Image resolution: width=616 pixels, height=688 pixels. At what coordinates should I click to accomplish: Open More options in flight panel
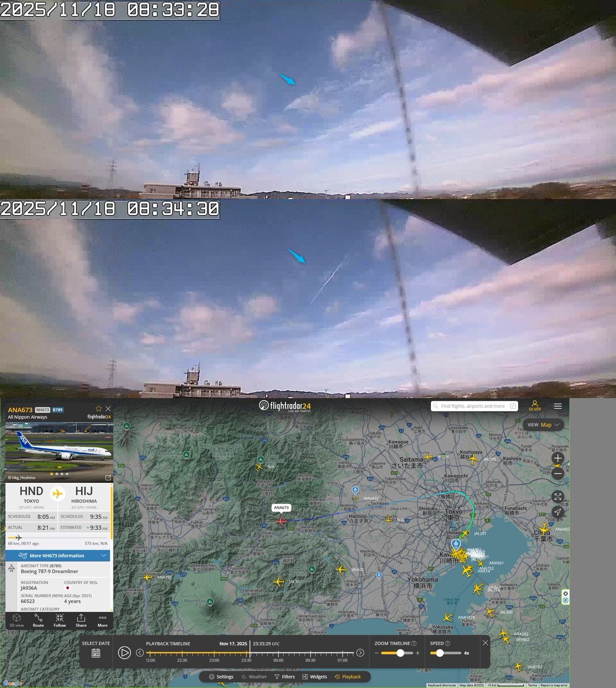click(x=103, y=620)
